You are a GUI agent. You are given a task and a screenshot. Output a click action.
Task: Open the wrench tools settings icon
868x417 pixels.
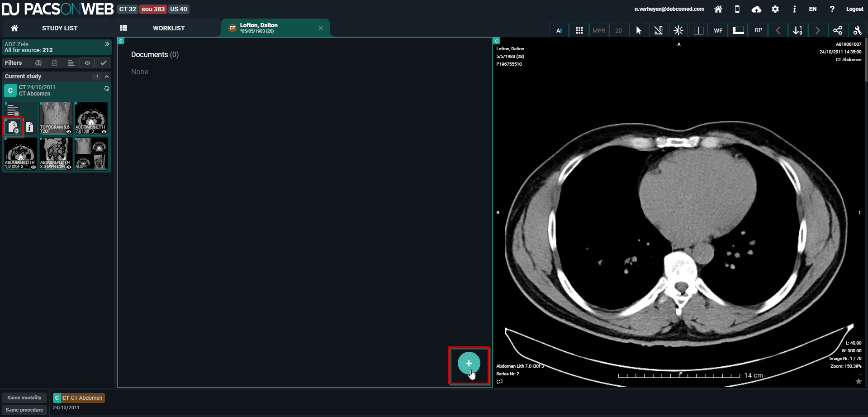click(x=857, y=30)
